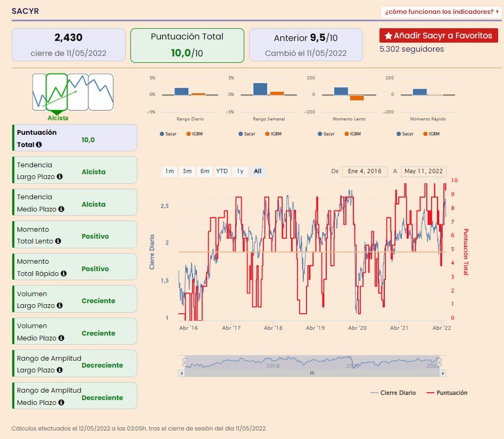Click the star icon in Añadir Favoritos button
The width and height of the screenshot is (504, 439).
(x=389, y=36)
